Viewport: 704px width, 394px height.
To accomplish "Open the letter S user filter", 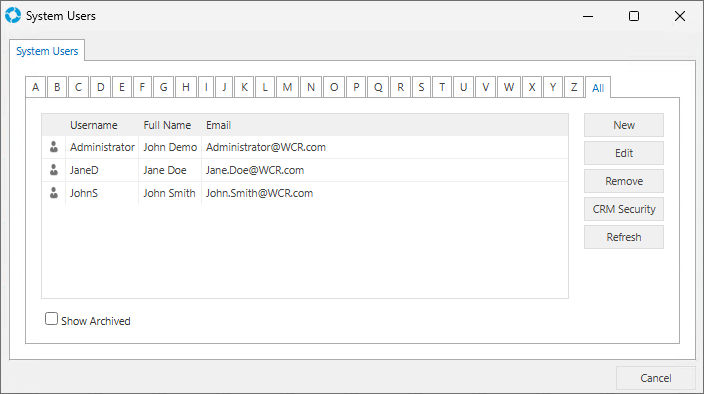I will (421, 87).
